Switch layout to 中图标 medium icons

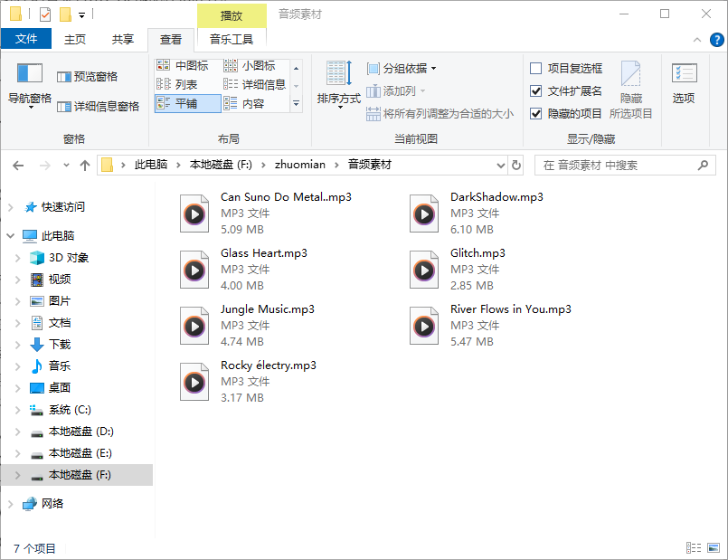coord(183,66)
